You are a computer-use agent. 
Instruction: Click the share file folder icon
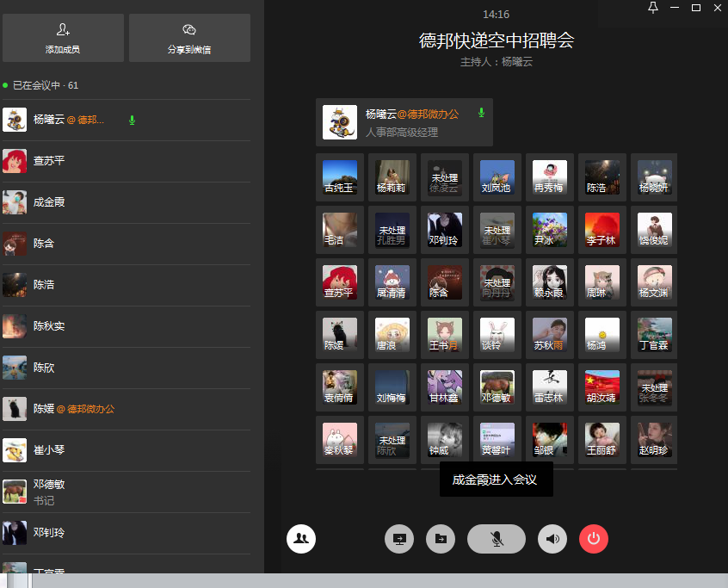click(x=441, y=539)
